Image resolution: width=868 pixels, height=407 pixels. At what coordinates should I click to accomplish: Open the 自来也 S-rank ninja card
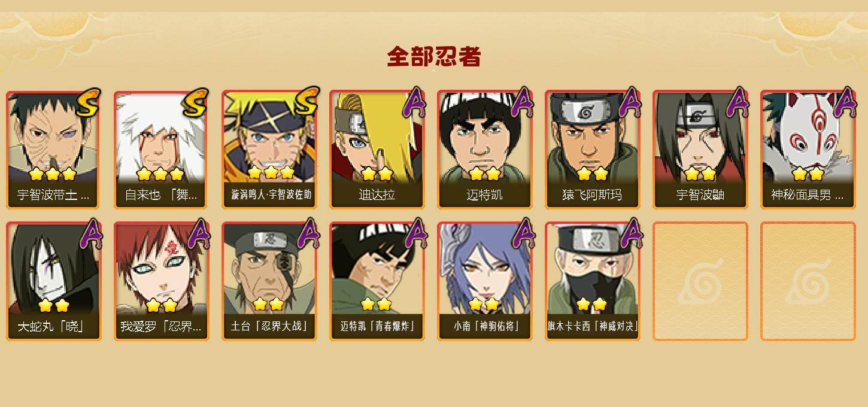(162, 150)
